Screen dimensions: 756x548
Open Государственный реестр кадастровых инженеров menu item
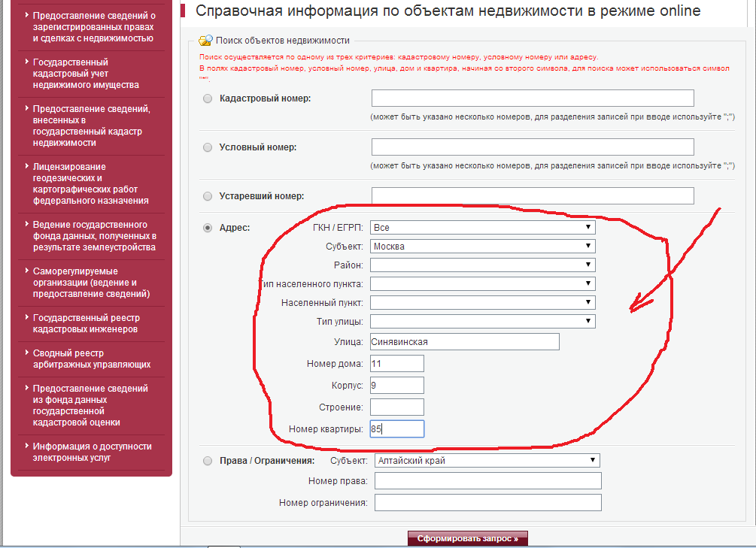(x=86, y=324)
